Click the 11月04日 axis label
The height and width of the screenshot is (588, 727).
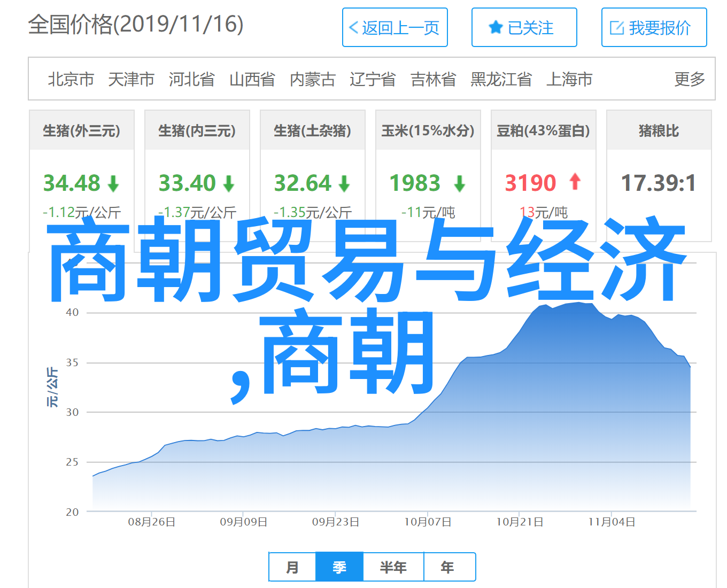[x=612, y=522]
